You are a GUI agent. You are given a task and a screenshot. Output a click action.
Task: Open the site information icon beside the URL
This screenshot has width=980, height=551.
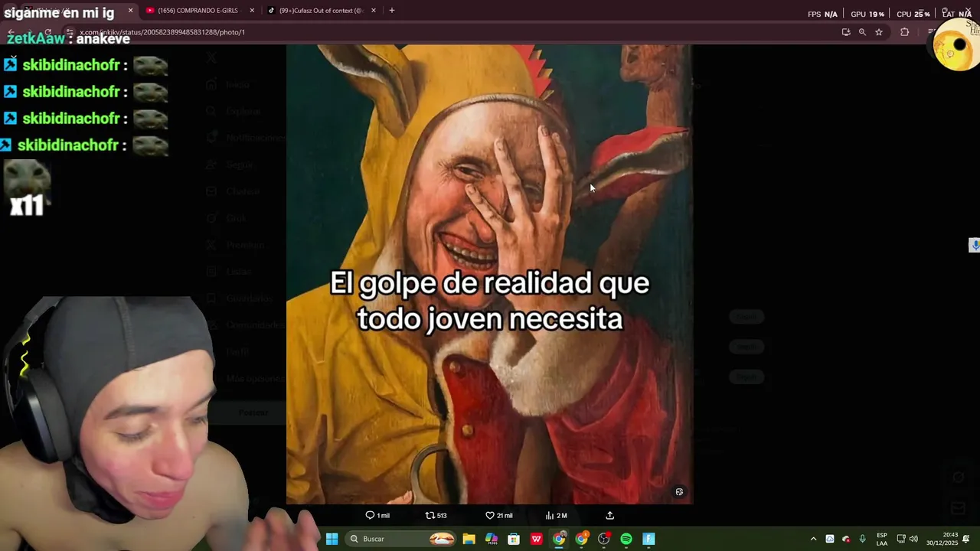point(70,32)
